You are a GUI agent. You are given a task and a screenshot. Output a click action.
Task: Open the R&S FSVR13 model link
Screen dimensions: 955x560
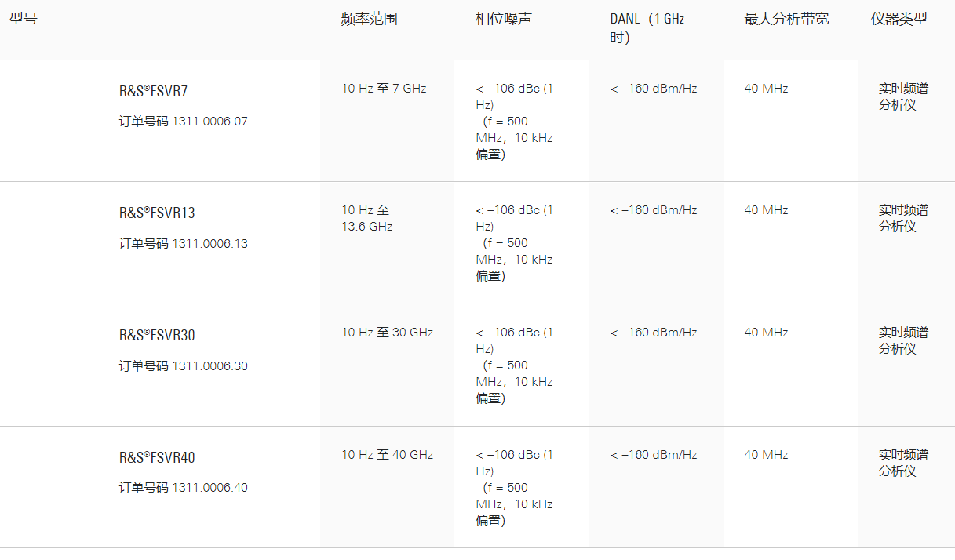[156, 213]
